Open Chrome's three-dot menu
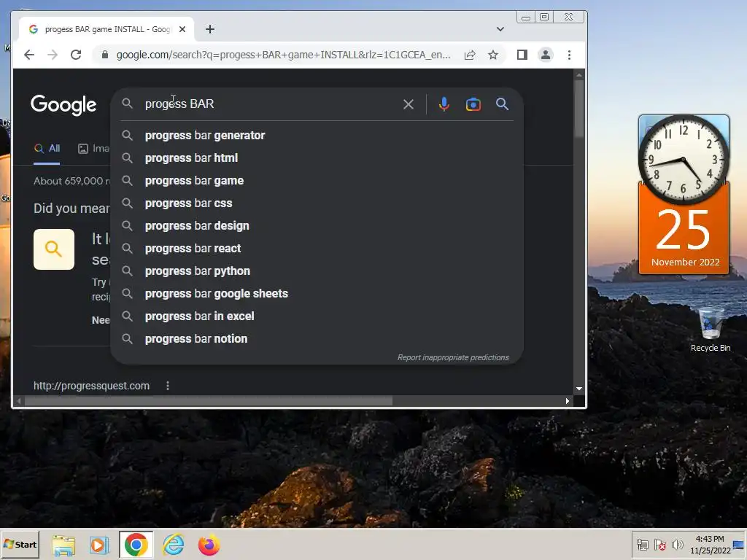 [569, 55]
